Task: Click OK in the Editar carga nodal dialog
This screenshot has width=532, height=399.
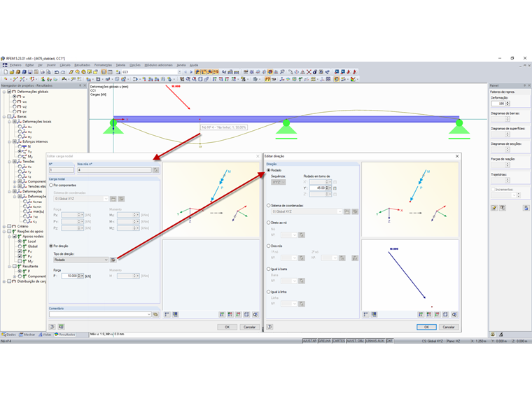Action: 227,327
